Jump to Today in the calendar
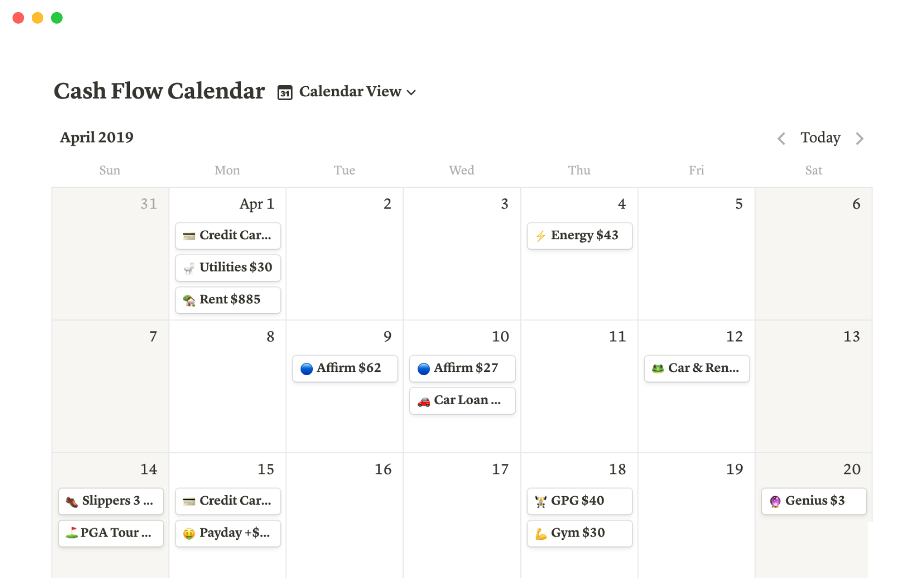 [820, 138]
